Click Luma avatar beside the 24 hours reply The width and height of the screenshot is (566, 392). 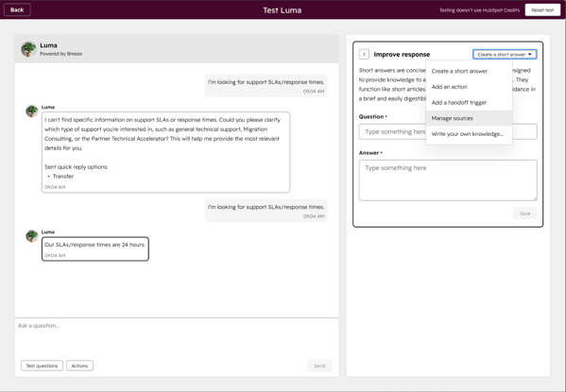coord(32,236)
